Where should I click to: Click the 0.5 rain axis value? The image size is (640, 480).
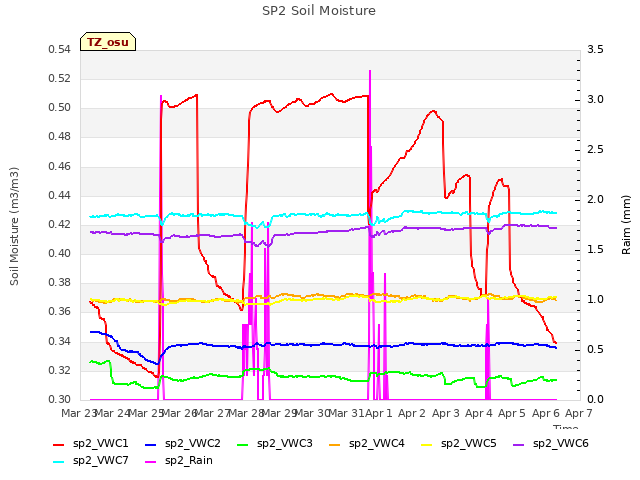tap(596, 350)
